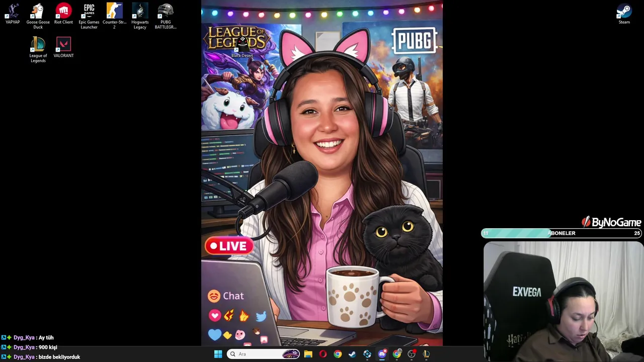Viewport: 644px width, 362px height.
Task: Switch to Steam in the taskbar
Action: [x=352, y=354]
